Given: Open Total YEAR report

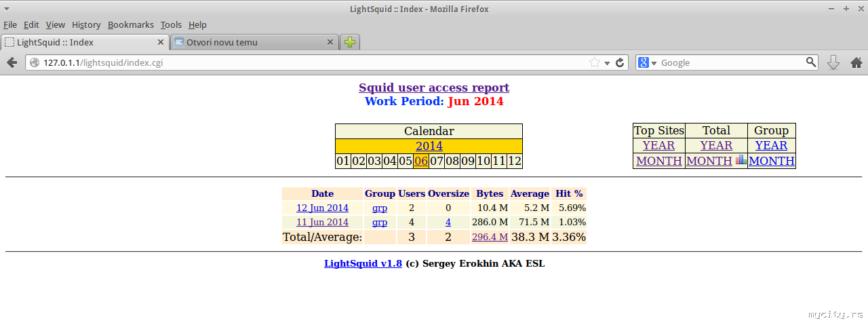Looking at the screenshot, I should [x=716, y=145].
